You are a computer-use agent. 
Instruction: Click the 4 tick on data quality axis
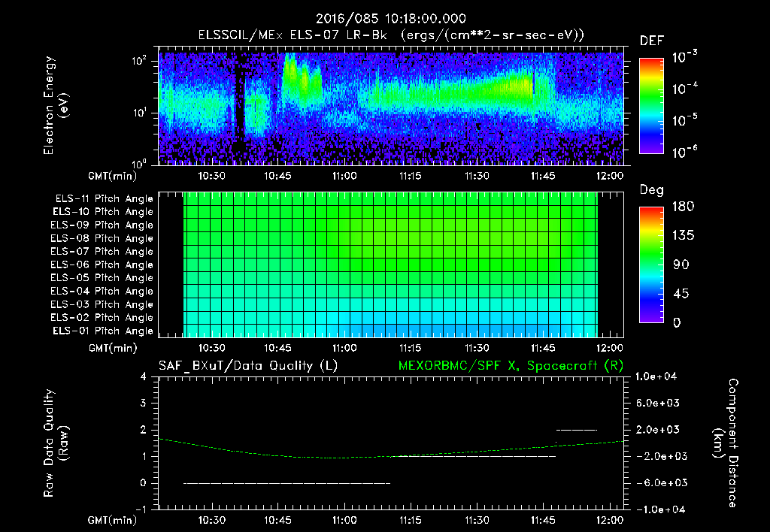coord(144,376)
